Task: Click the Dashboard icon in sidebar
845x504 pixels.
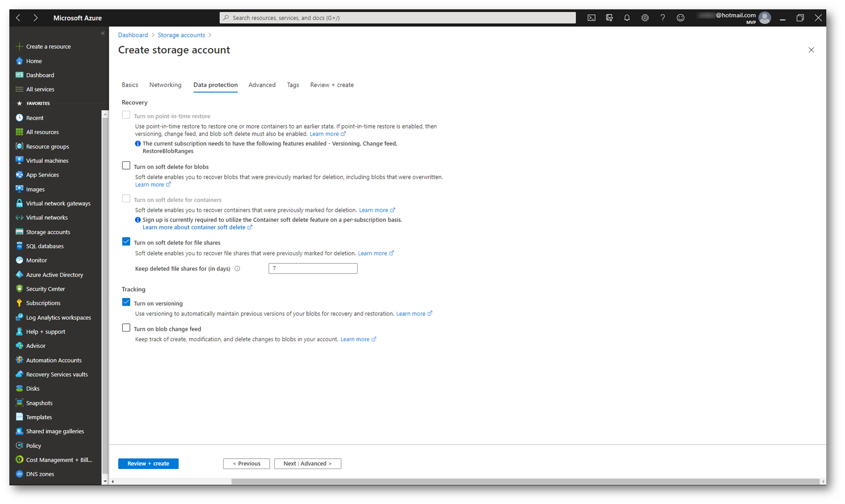Action: [x=19, y=75]
